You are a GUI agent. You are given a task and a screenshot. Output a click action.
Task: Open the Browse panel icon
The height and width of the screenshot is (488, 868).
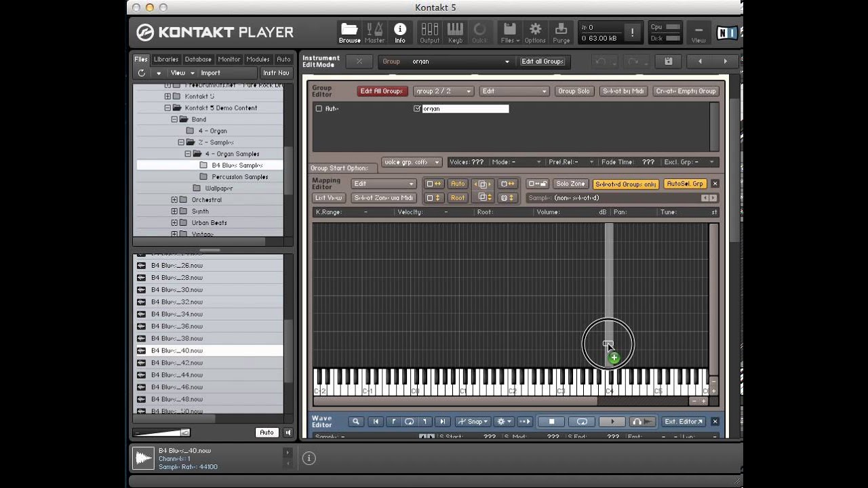click(349, 32)
